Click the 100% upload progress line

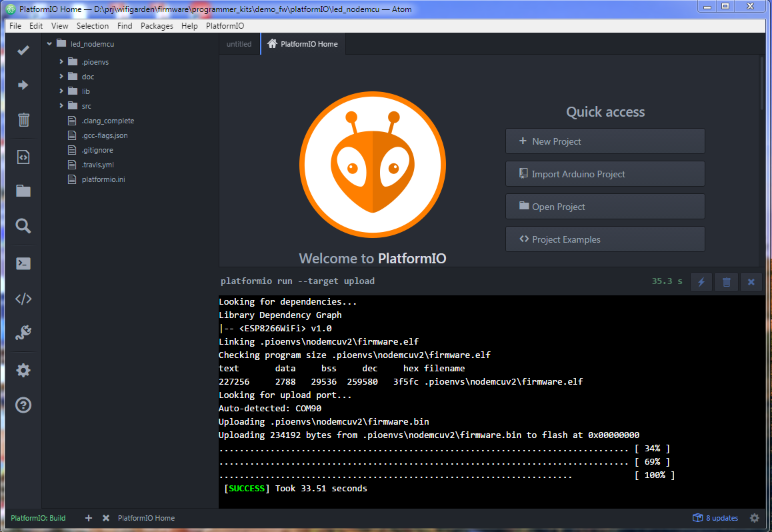pyautogui.click(x=447, y=475)
